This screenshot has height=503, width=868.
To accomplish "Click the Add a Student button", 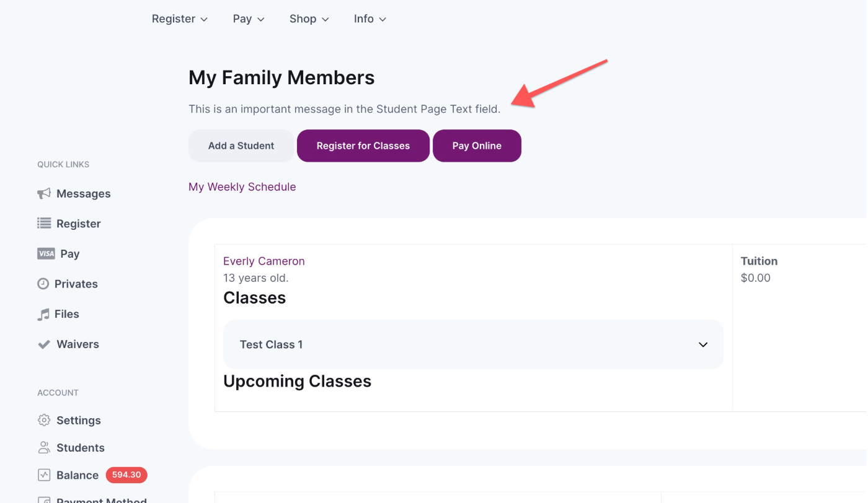I will point(241,146).
